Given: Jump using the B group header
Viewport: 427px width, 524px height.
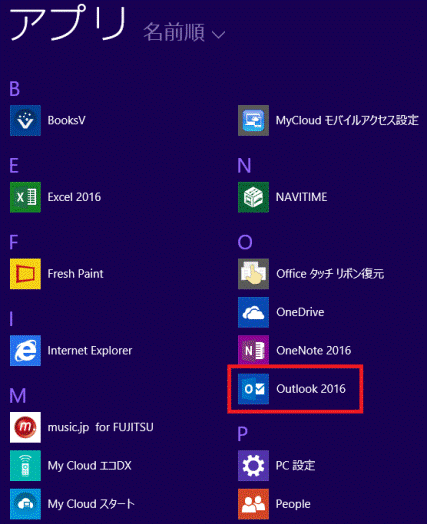Looking at the screenshot, I should coord(15,89).
